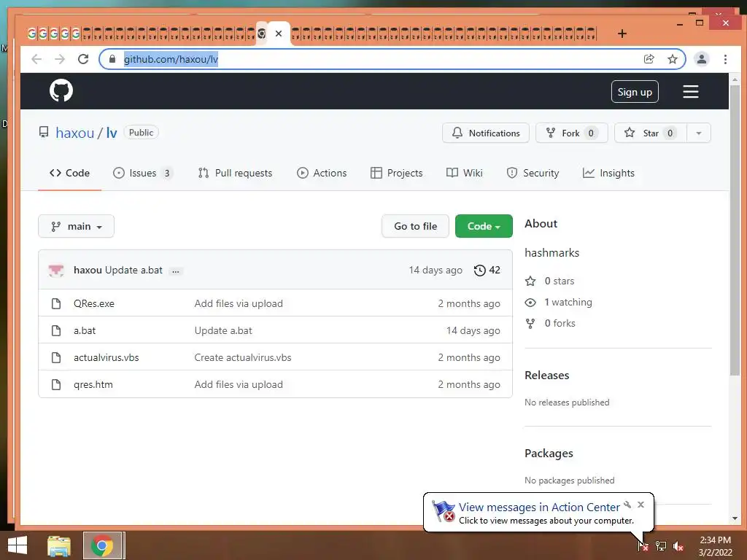Click Go to file button
747x560 pixels.
[415, 226]
